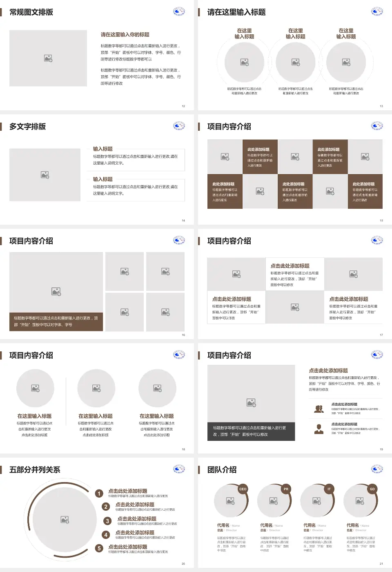This screenshot has height=572, width=392.
Task: Click numbered circle 1 in 五部分并列关系
Action: (99, 494)
